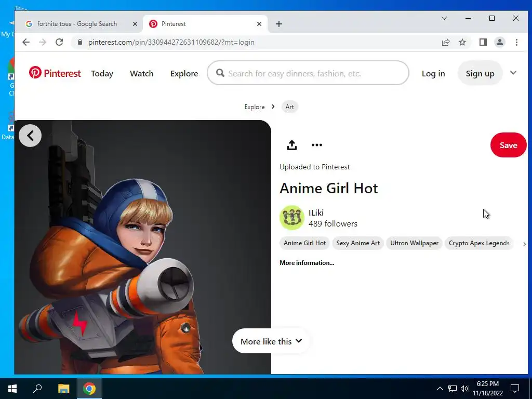Click the Chrome icon in the taskbar
Viewport: 532px width, 399px height.
(x=89, y=389)
